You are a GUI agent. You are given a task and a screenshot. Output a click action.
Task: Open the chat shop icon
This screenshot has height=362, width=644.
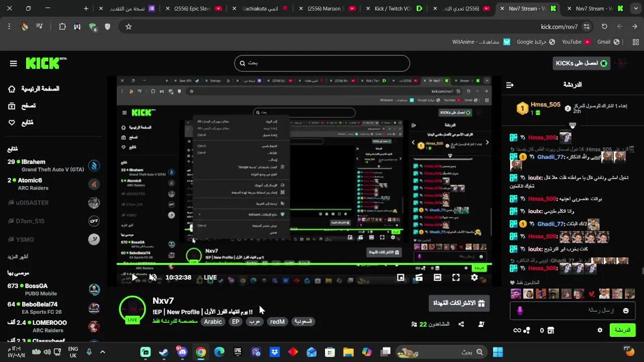point(550,330)
